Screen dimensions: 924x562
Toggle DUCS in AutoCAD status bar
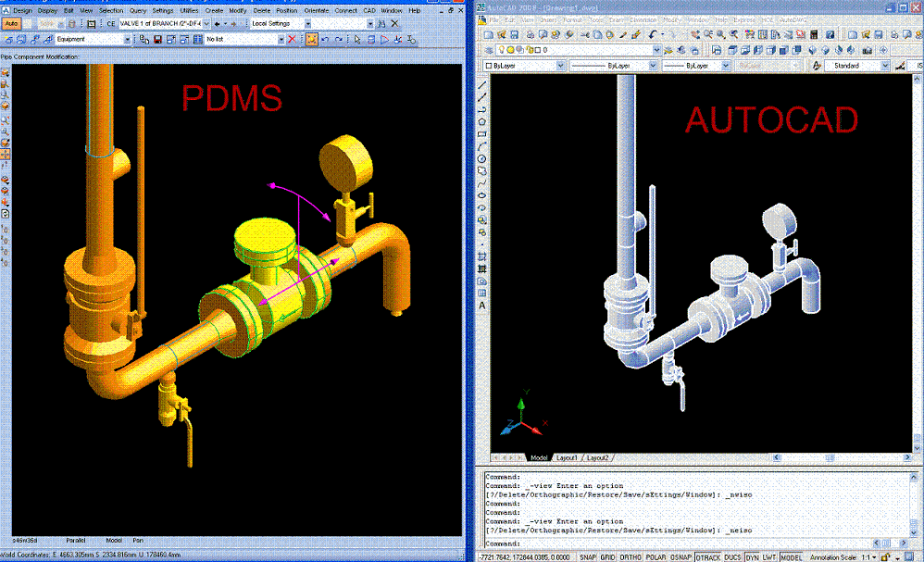pyautogui.click(x=732, y=557)
